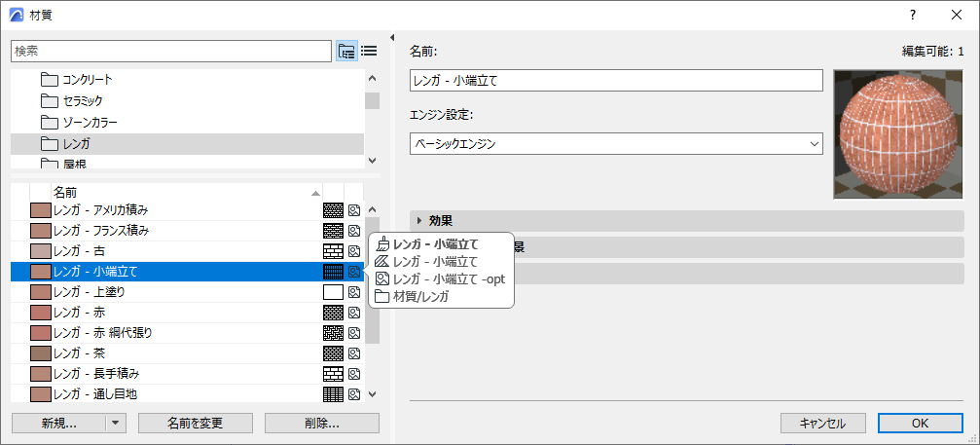Click the キャンセル button
980x445 pixels.
point(822,423)
